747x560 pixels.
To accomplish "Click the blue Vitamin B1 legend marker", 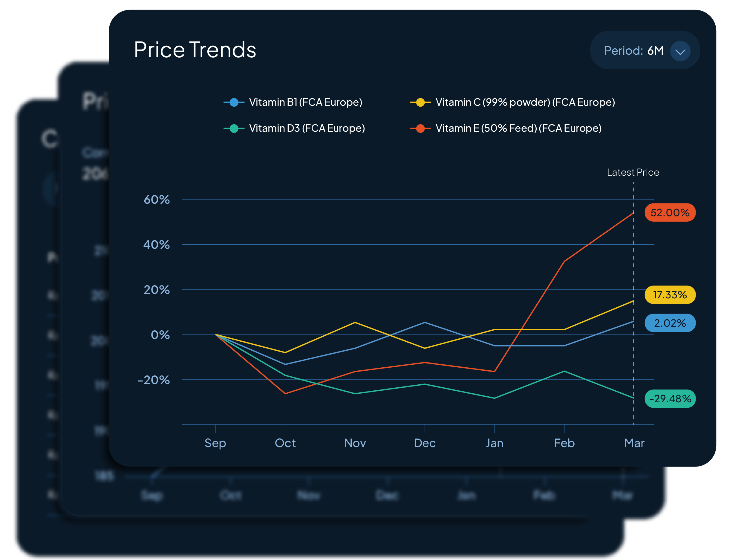I will tap(234, 102).
